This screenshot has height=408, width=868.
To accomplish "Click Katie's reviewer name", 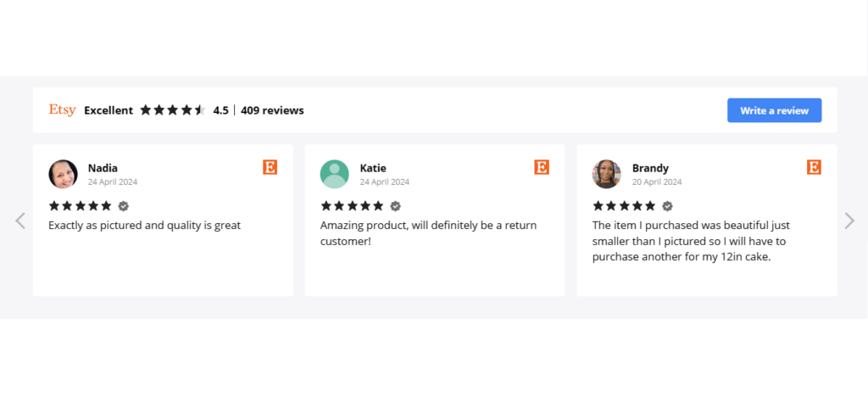I will click(373, 168).
